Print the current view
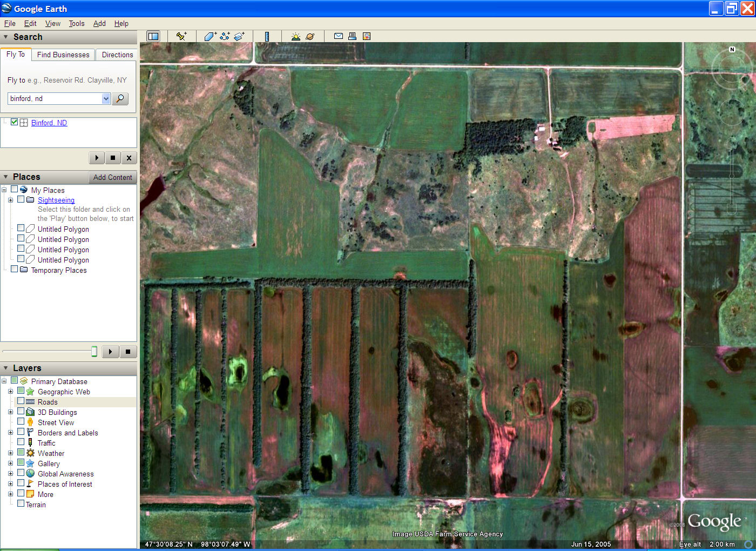Screen dimensions: 756x551 pos(352,36)
